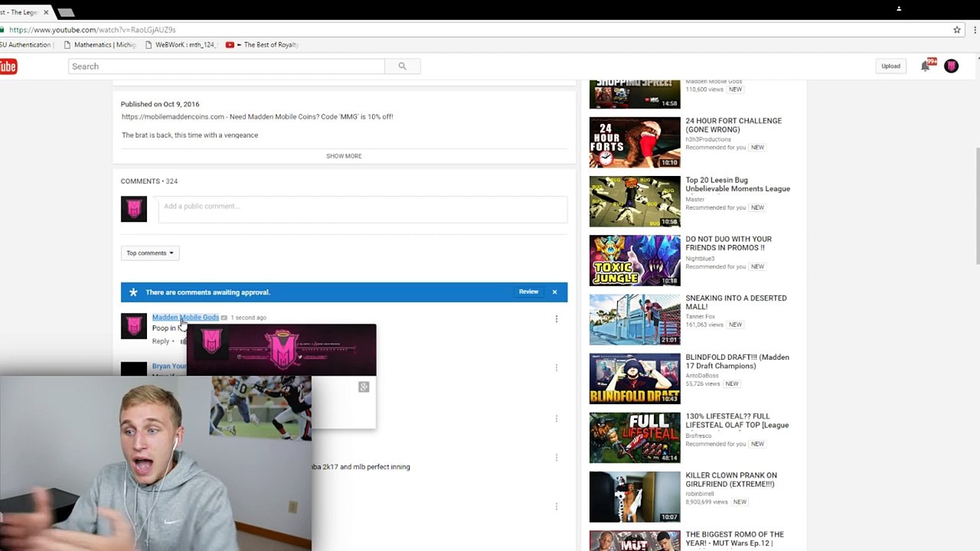Open the MUT Wars video thumbnail
This screenshot has height=551, width=980.
[635, 540]
